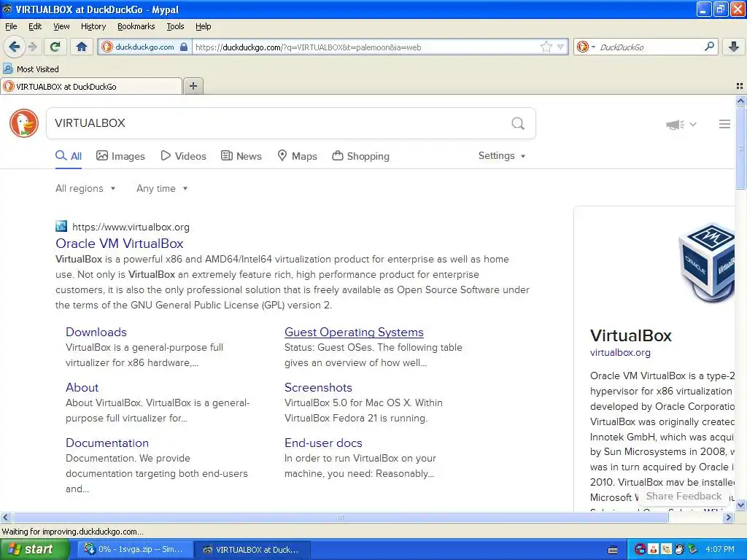The width and height of the screenshot is (747, 560).
Task: Open the search engine selector dropdown
Action: click(x=586, y=47)
